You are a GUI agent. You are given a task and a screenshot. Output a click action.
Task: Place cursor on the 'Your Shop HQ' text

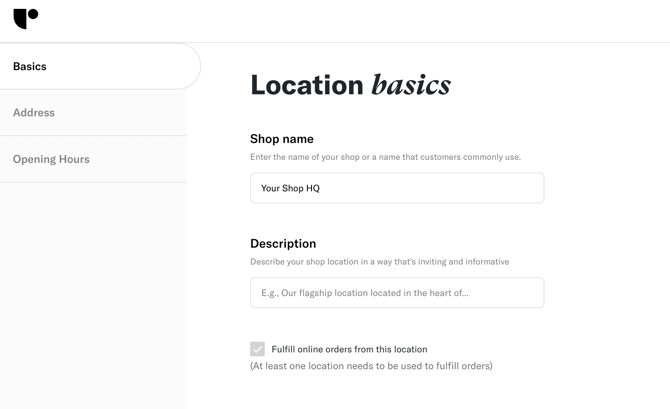pos(290,188)
